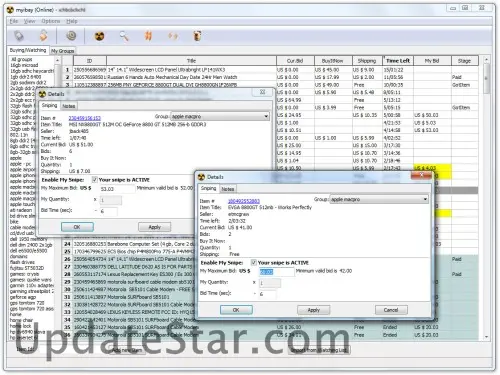Click the magnifying glass search icon

(124, 36)
